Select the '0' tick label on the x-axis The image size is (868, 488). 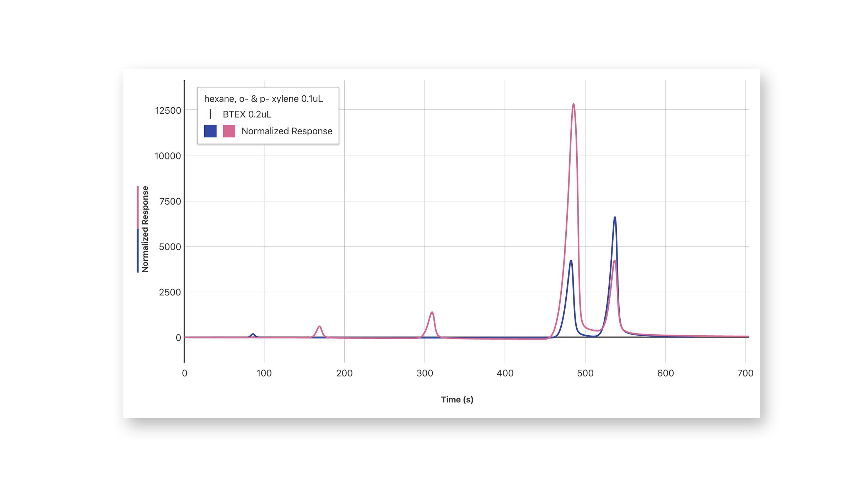click(184, 373)
